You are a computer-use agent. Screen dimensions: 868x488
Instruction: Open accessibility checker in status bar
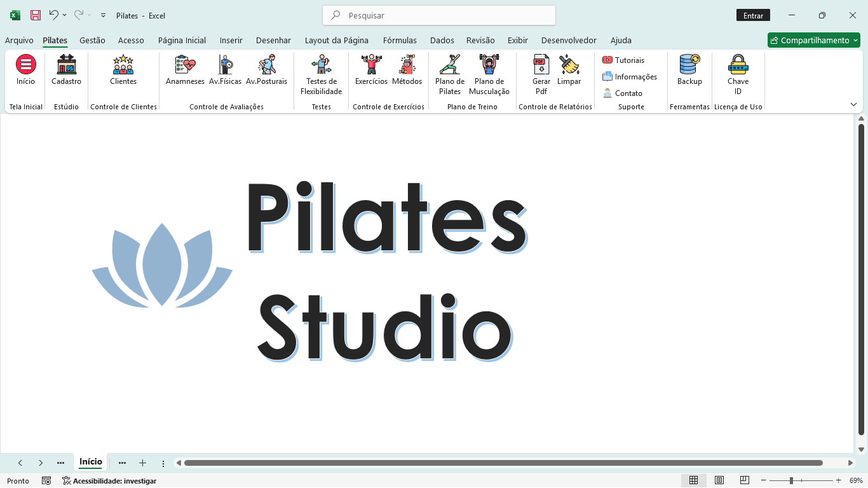[109, 481]
